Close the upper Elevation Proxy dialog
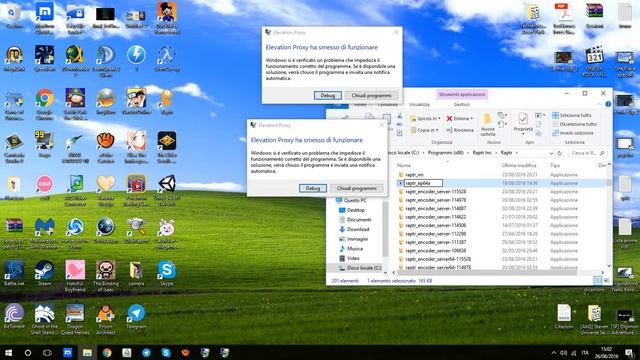 tap(396, 32)
